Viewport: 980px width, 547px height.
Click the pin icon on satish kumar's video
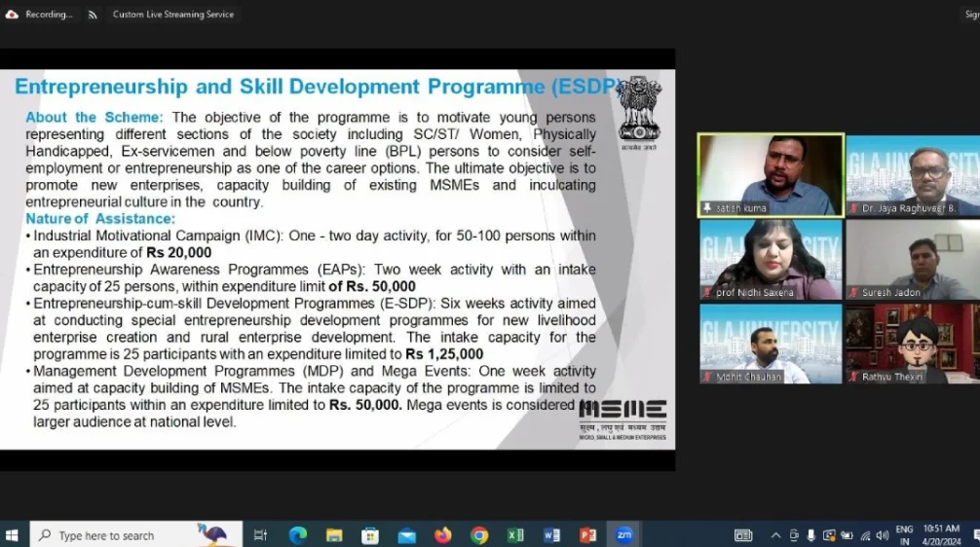707,208
